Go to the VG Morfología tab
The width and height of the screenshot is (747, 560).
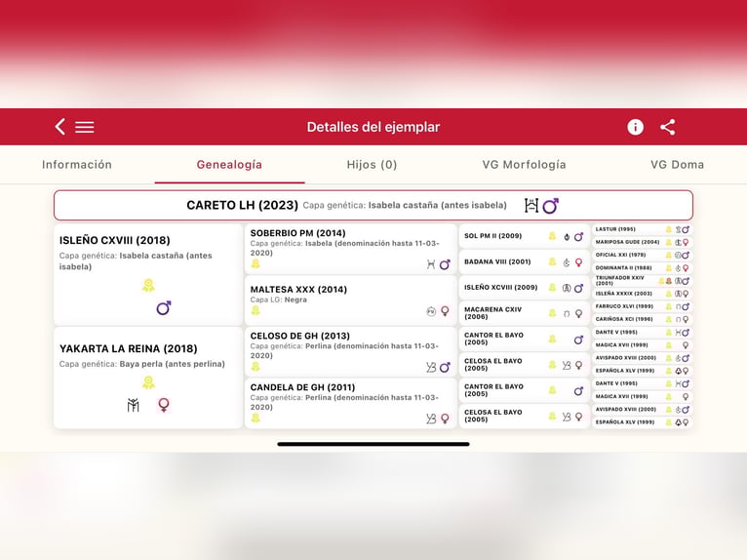click(524, 165)
